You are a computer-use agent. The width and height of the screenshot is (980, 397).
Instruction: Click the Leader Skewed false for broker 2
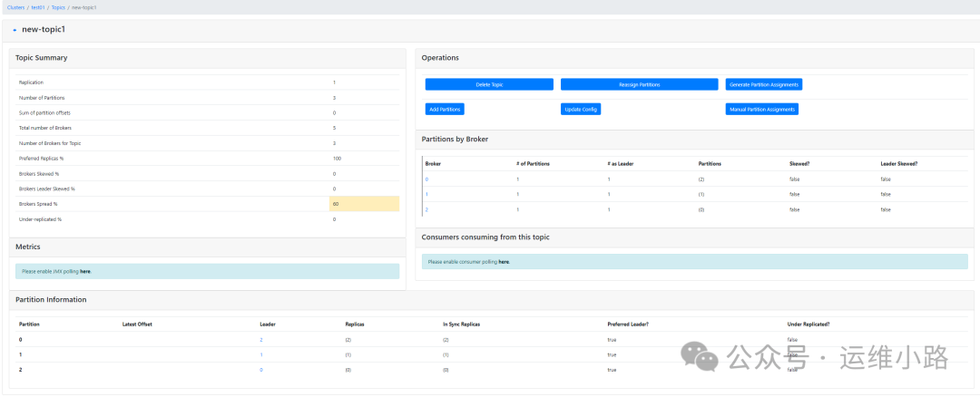[x=885, y=209]
